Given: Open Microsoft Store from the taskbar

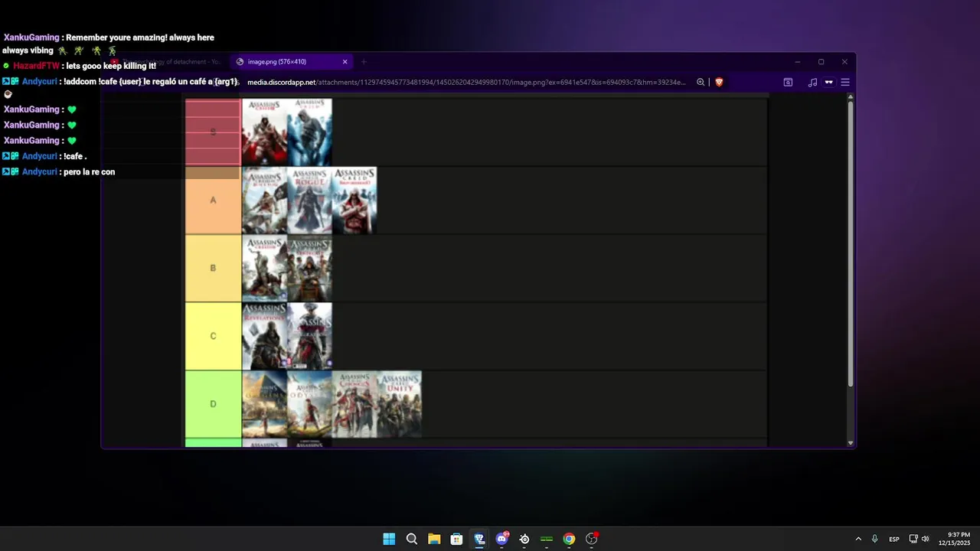Looking at the screenshot, I should tap(456, 539).
